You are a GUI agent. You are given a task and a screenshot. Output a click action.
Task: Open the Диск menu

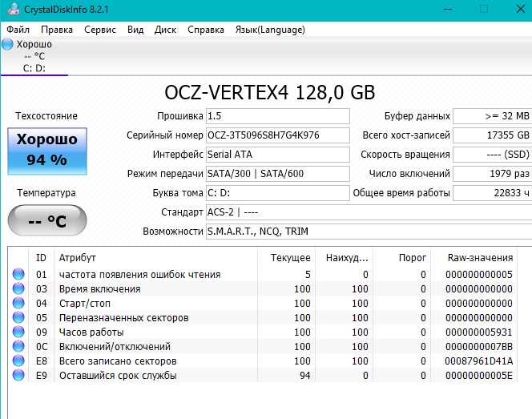click(x=165, y=30)
